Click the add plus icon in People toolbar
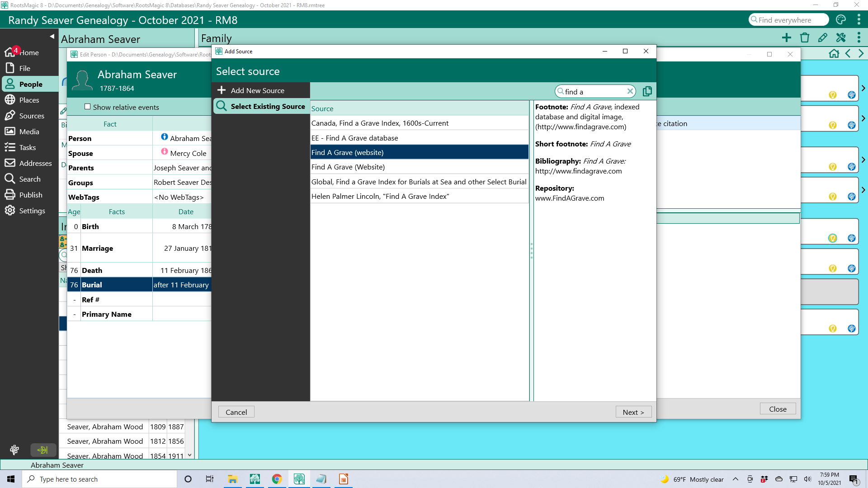868x488 pixels. coord(787,38)
